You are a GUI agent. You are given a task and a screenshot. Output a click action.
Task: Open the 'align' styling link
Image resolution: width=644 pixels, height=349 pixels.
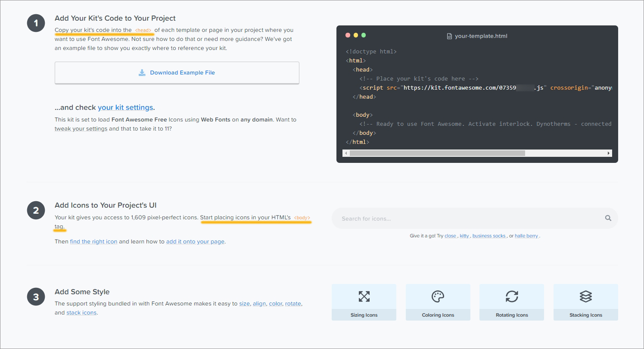[259, 304]
